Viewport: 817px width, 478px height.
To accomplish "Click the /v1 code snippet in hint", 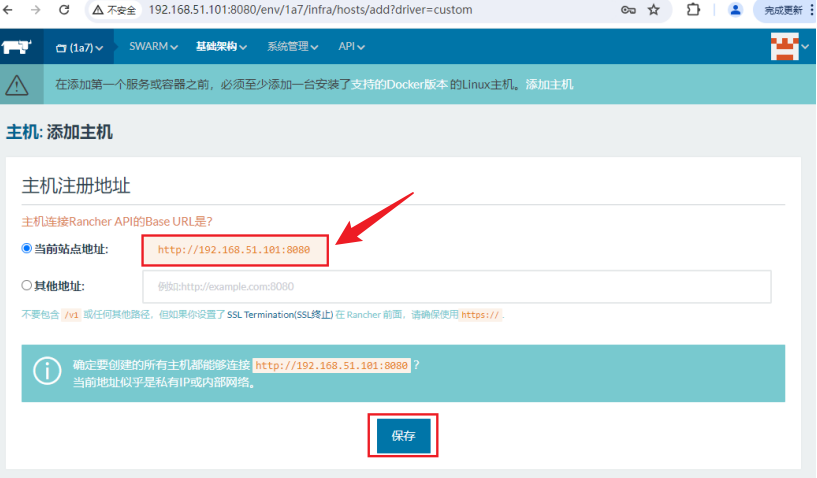I will (71, 315).
